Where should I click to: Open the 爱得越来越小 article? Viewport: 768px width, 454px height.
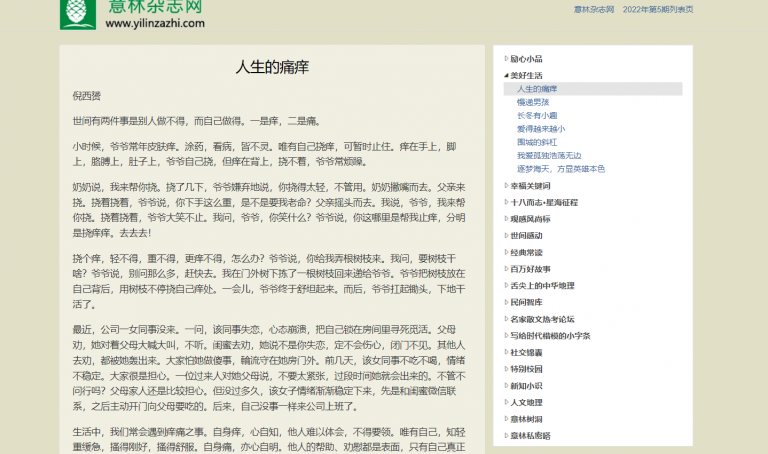pyautogui.click(x=541, y=129)
